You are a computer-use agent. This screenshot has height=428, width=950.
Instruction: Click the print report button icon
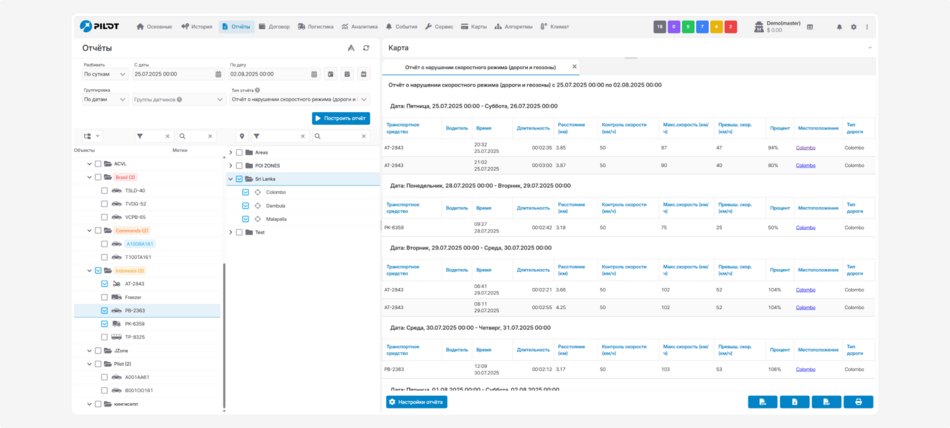tap(858, 402)
